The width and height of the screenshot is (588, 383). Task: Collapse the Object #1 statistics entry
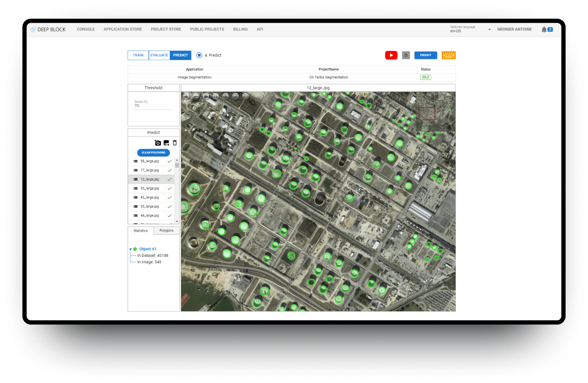(x=130, y=249)
